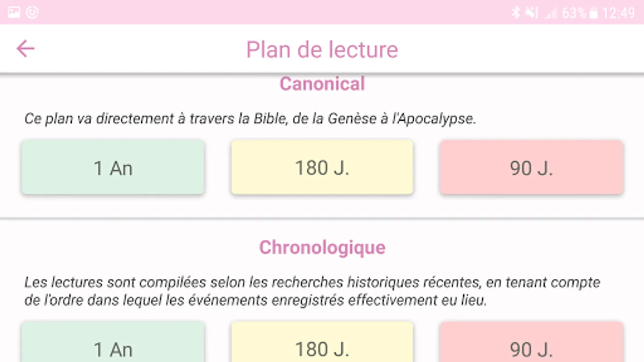
Task: Tap the Canonical plan description text
Action: [x=250, y=119]
